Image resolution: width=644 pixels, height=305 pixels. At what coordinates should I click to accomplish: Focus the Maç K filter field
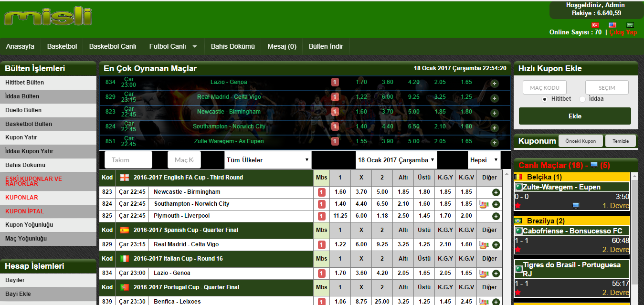pos(184,160)
